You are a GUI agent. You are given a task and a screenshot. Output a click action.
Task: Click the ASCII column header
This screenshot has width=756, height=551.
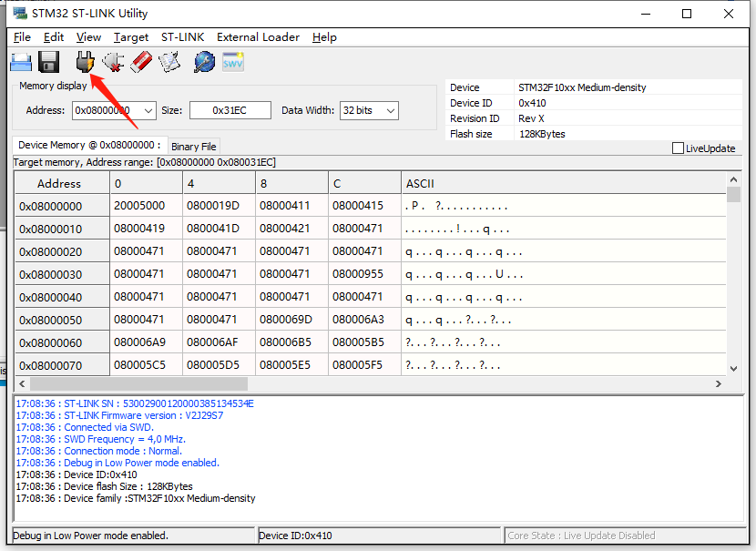coord(563,184)
